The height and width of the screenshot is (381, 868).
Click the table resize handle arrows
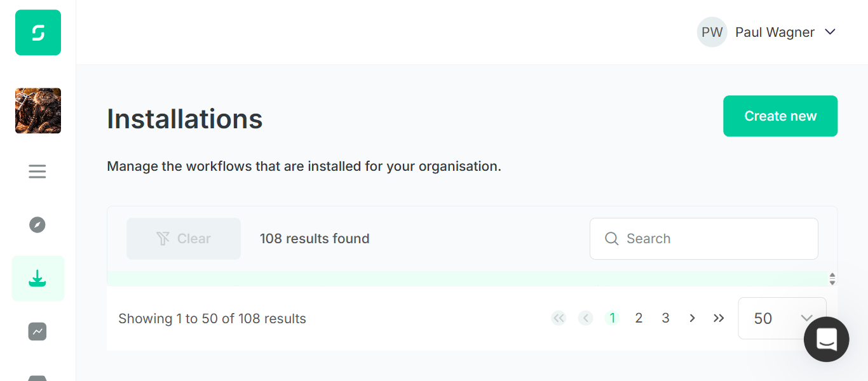(x=832, y=279)
